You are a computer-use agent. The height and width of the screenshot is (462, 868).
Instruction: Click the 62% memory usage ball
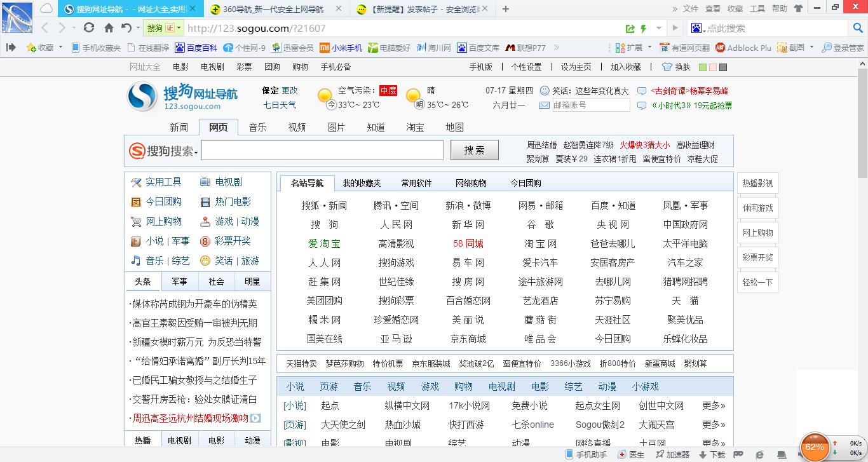tap(815, 447)
